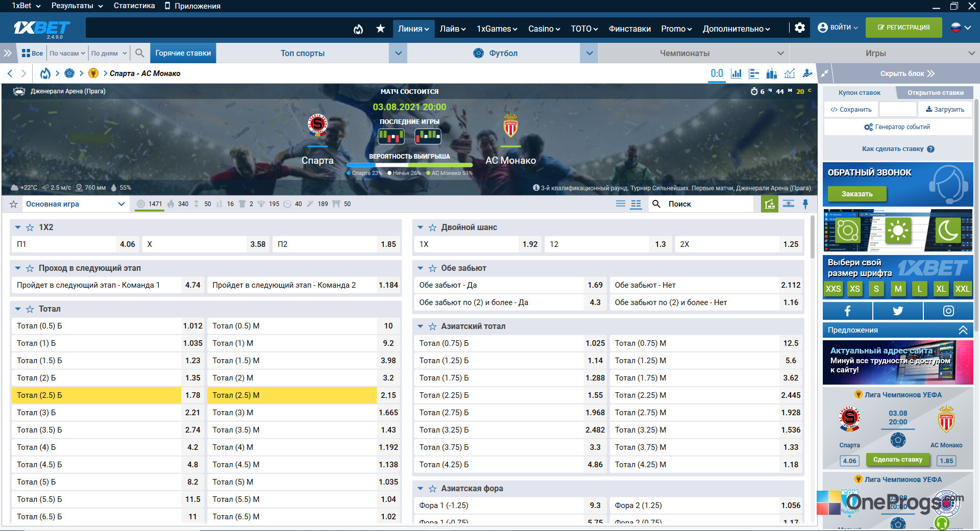980x531 pixels.
Task: Click the expand arrows icon left of Скрыть блок
Action: 825,73
